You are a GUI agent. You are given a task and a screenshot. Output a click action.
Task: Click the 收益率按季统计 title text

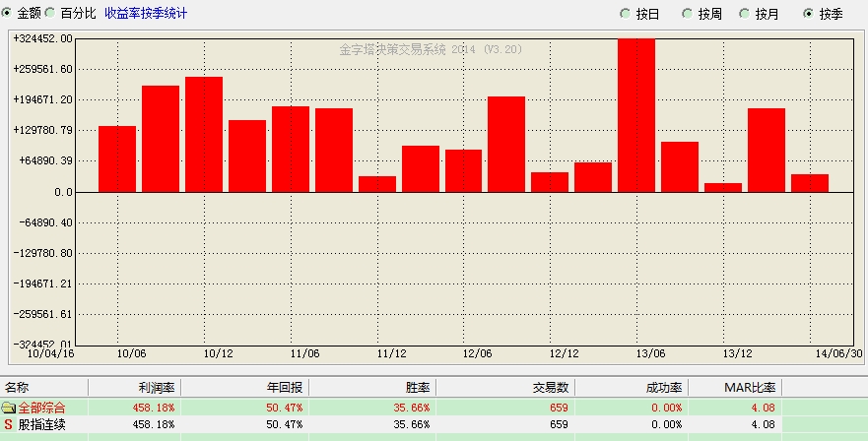146,13
